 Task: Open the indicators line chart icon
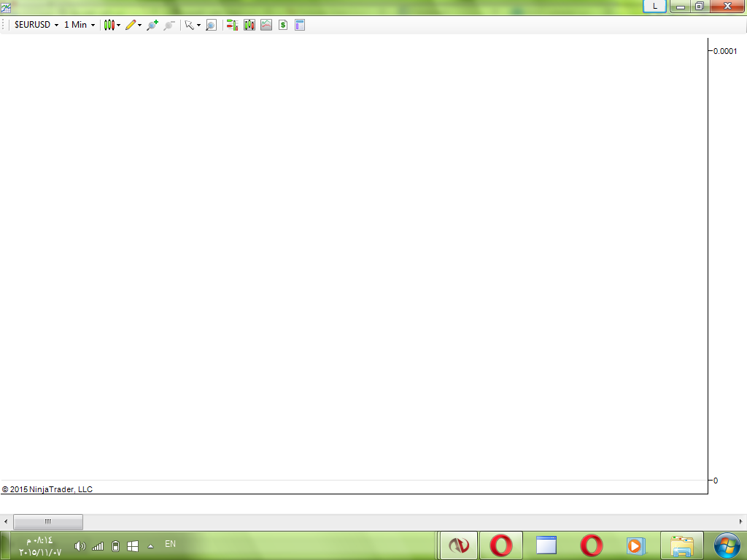(x=266, y=25)
